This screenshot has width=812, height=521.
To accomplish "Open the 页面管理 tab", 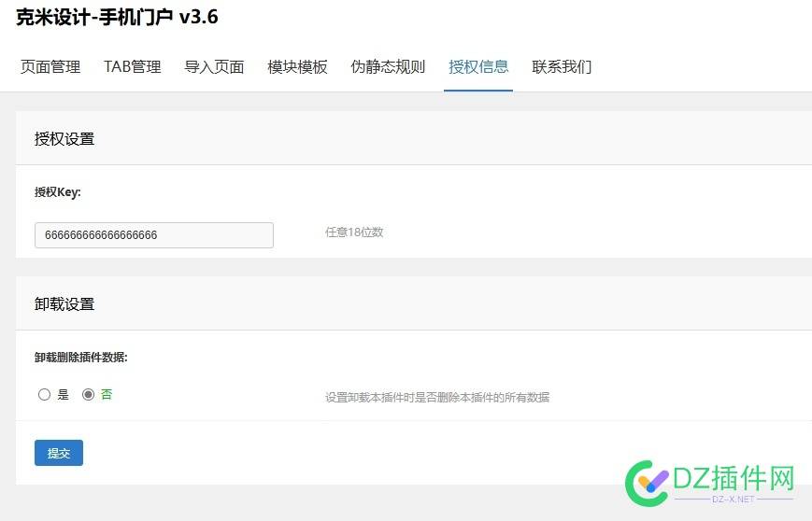I will click(50, 66).
